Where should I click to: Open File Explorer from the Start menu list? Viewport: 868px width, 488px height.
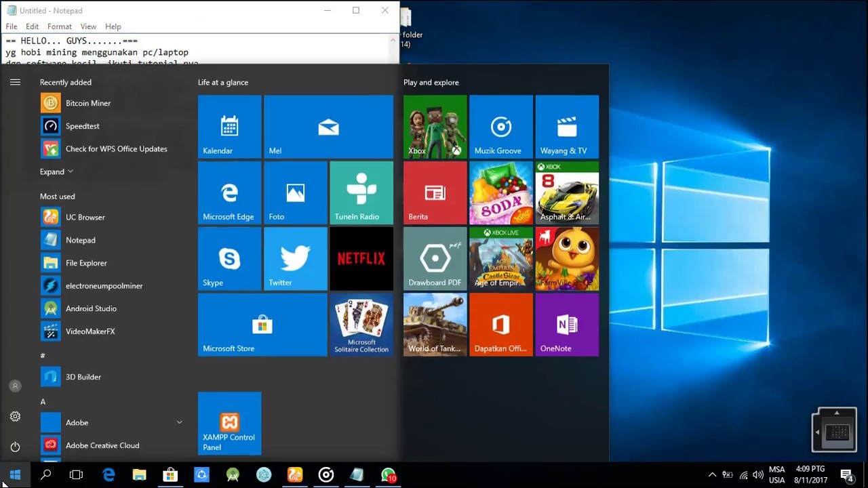tap(112, 263)
